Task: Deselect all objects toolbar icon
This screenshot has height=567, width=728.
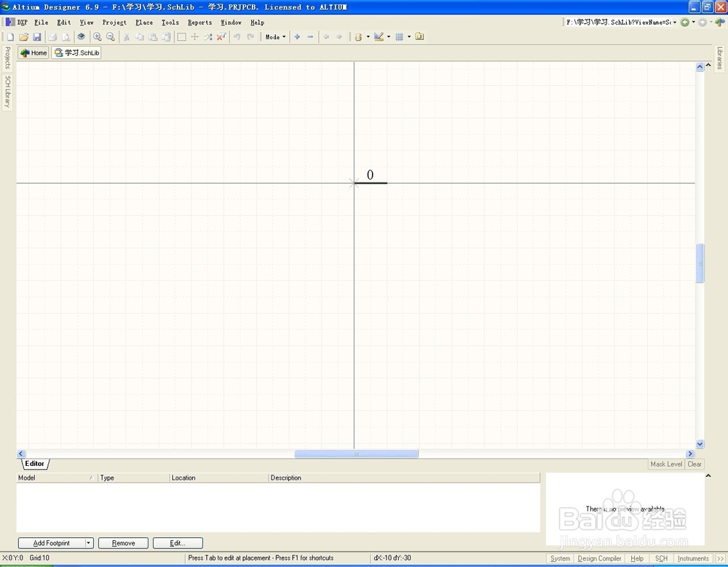Action: [208, 36]
